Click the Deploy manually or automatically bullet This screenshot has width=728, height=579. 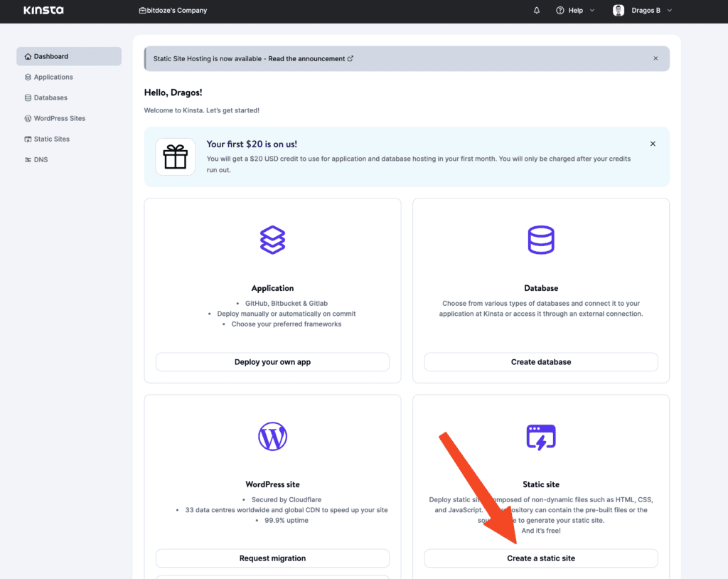(287, 314)
